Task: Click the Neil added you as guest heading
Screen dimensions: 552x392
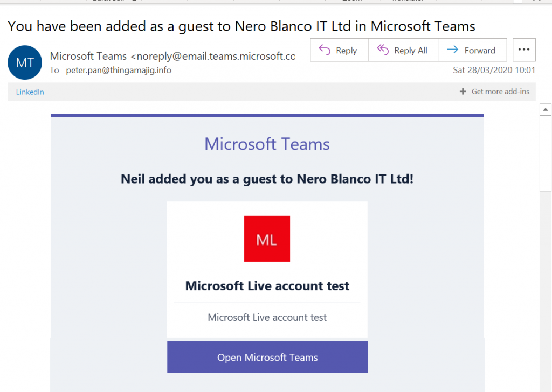Action: click(267, 179)
